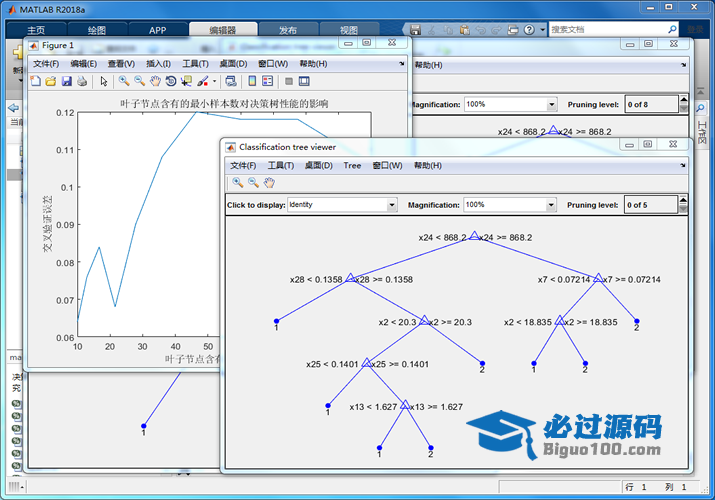
Task: Click New Figure icon in Figure 1 toolbar
Action: point(36,81)
